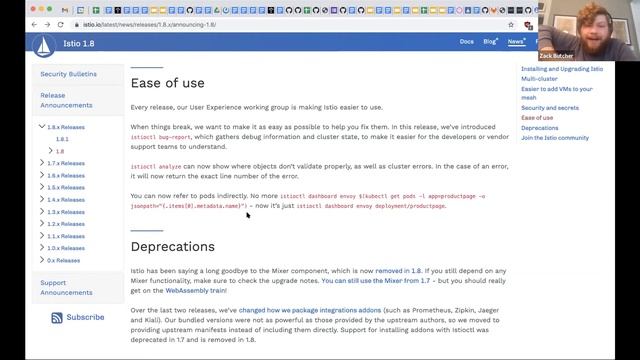Screen dimensions: 640x360
Task: Click the browser forward arrow
Action: click(47, 24)
